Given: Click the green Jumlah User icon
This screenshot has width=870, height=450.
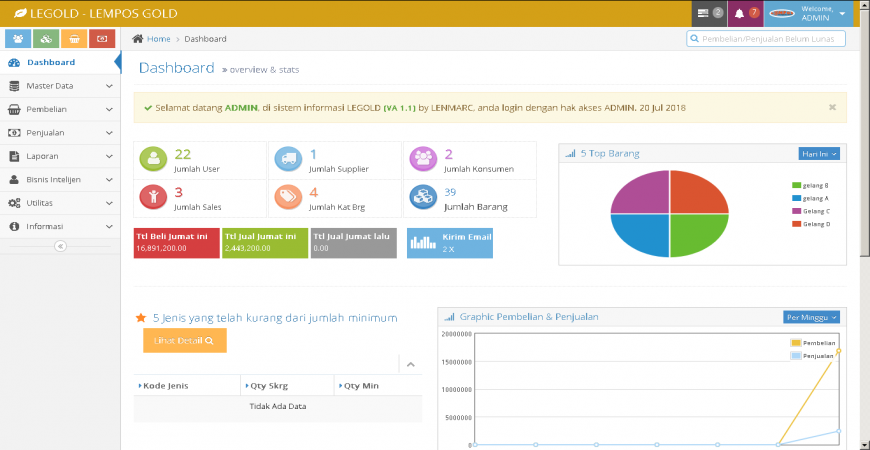Looking at the screenshot, I should coord(154,160).
